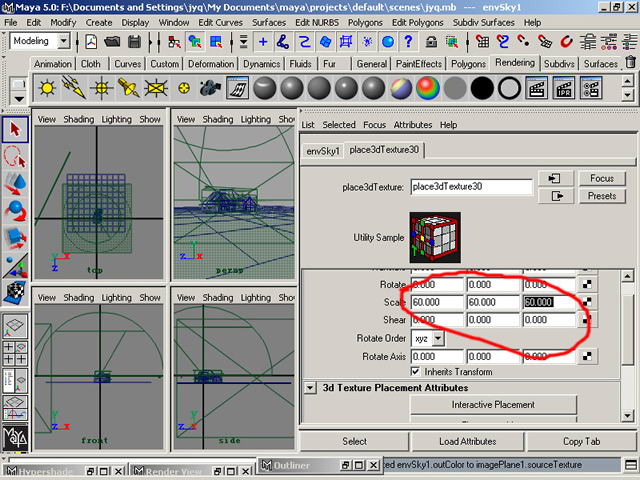Click the input connection arrow button
This screenshot has width=640, height=480.
click(x=556, y=178)
